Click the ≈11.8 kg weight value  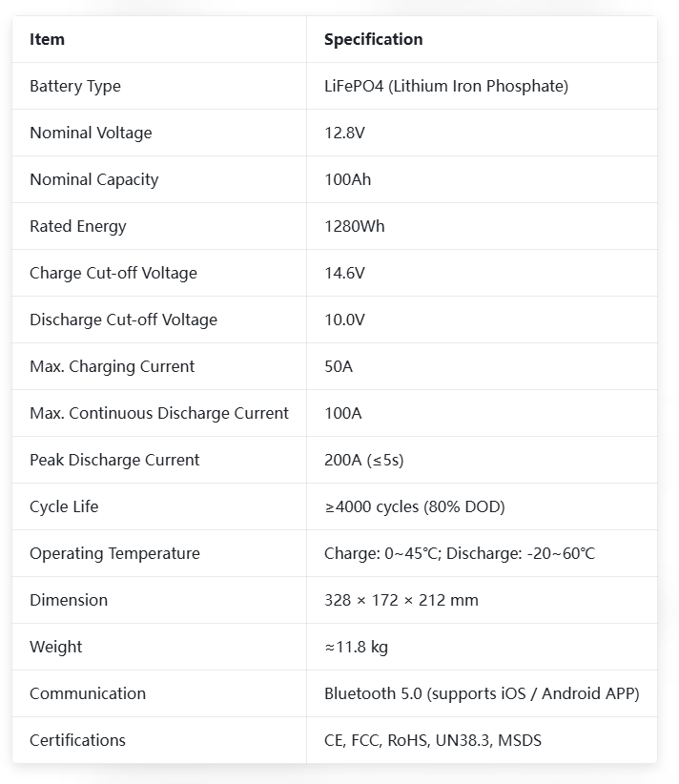[356, 647]
